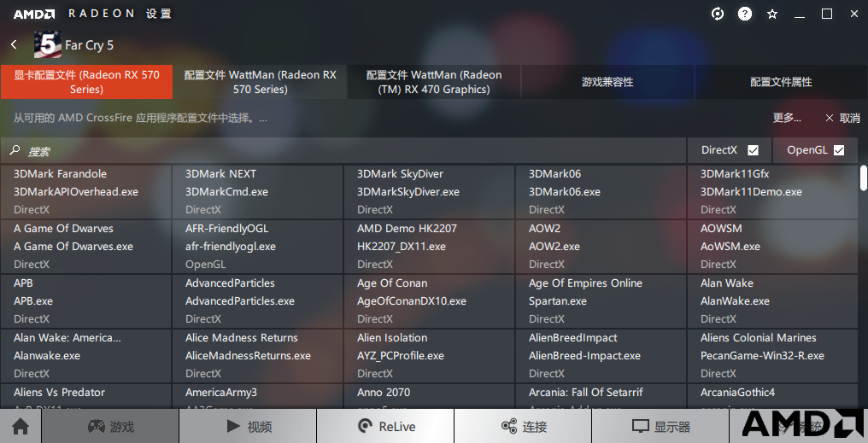Select the 3DMark NEXT profile
The height and width of the screenshot is (443, 868).
tap(257, 191)
